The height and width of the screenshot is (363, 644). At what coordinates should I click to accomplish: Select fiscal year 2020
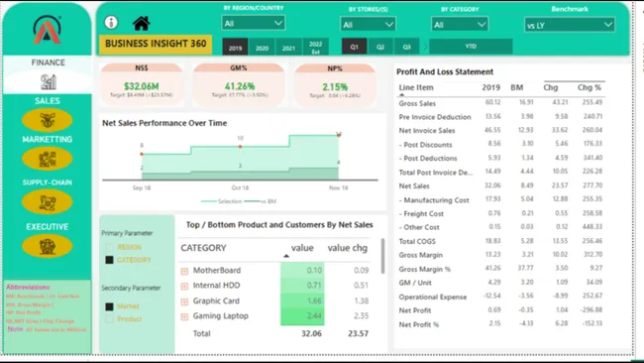tap(262, 48)
